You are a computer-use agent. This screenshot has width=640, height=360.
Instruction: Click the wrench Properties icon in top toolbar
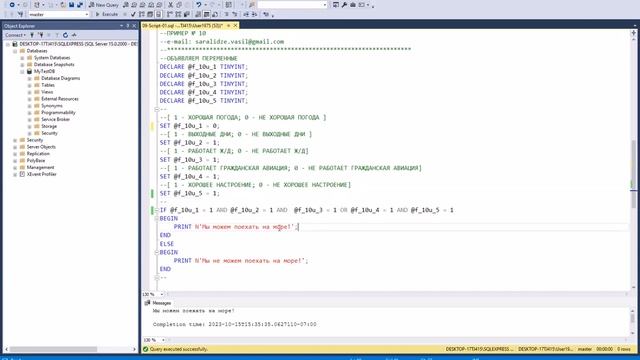pyautogui.click(x=344, y=5)
